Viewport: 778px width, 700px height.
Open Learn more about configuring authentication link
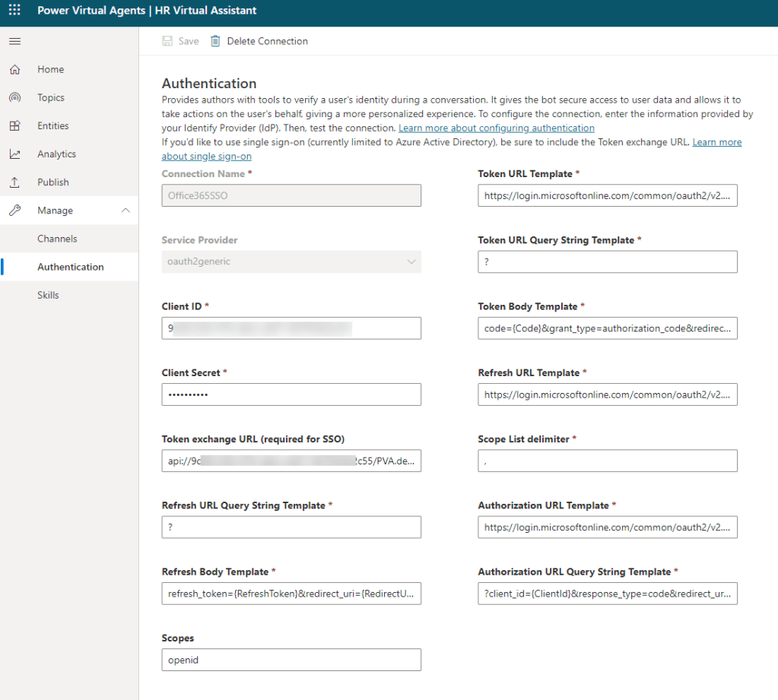coord(496,128)
